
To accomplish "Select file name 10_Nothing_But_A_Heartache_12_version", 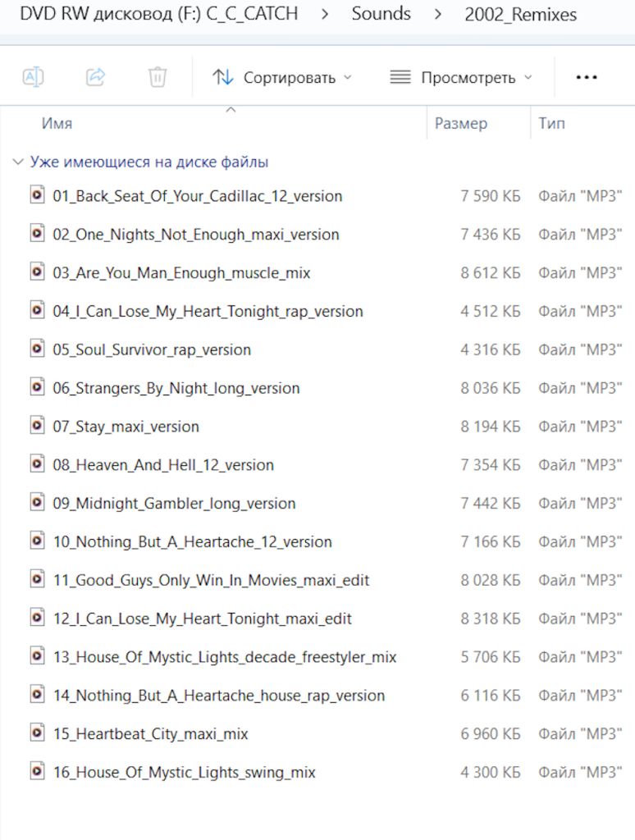I will coord(192,541).
